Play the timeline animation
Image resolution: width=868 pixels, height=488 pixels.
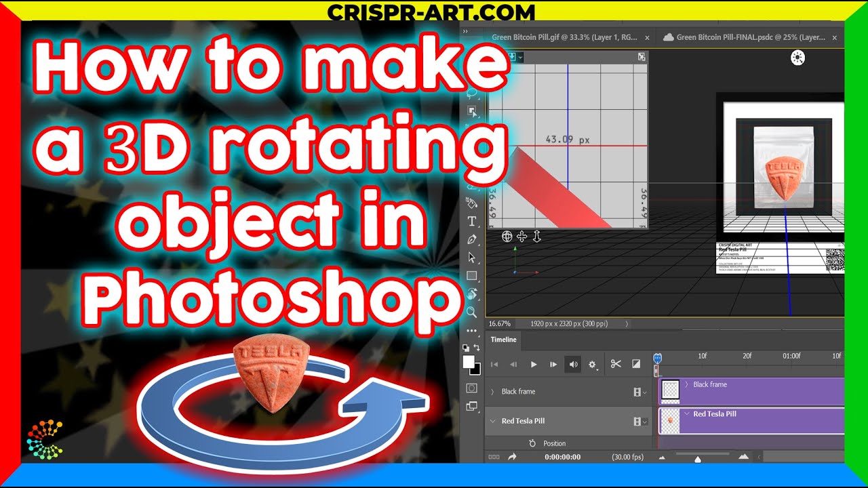coord(534,364)
